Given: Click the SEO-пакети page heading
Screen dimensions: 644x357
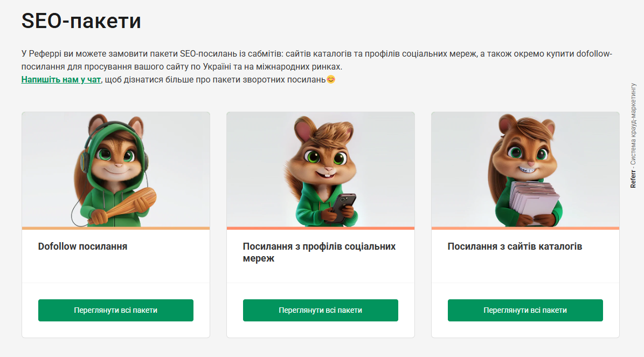Looking at the screenshot, I should pyautogui.click(x=81, y=22).
